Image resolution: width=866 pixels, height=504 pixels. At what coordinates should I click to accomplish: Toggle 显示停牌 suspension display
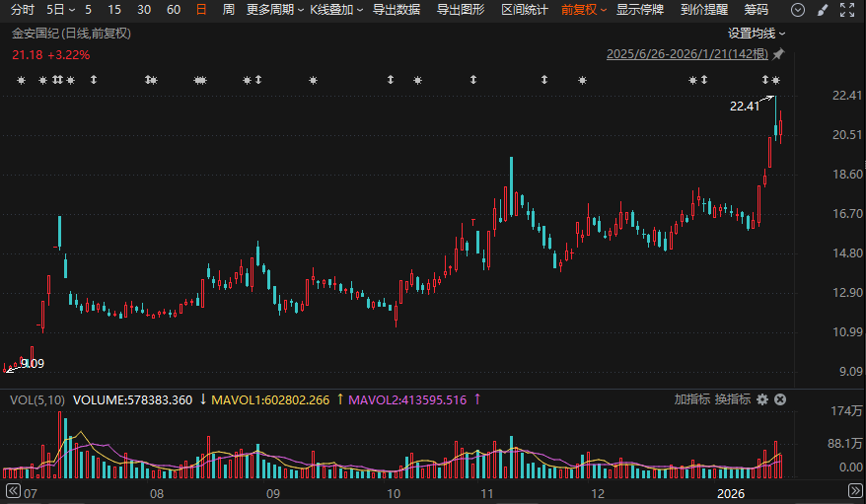(640, 10)
